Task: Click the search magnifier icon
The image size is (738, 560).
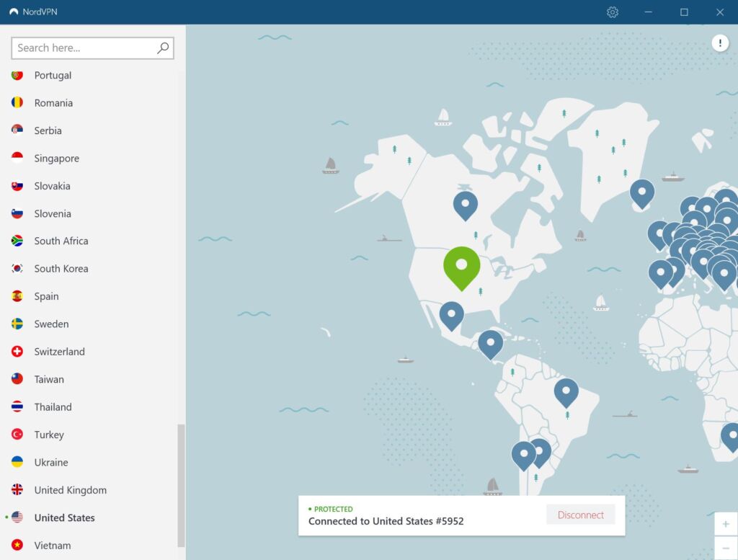Action: click(163, 48)
